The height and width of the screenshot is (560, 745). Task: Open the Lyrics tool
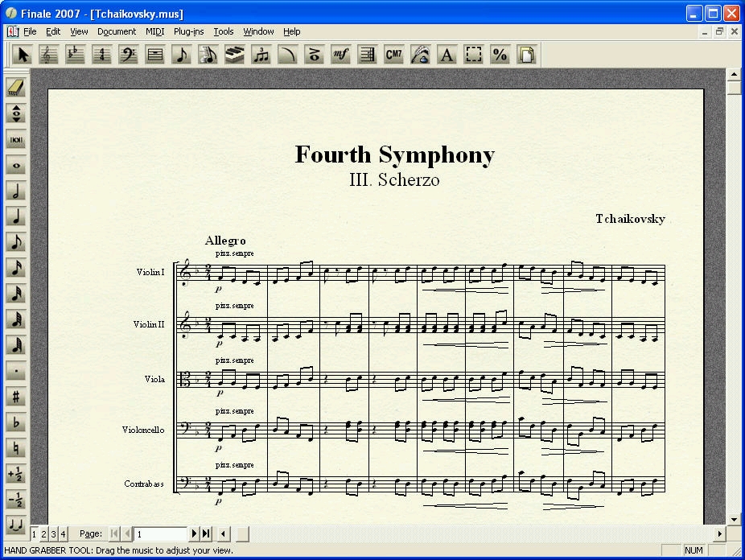coord(421,55)
